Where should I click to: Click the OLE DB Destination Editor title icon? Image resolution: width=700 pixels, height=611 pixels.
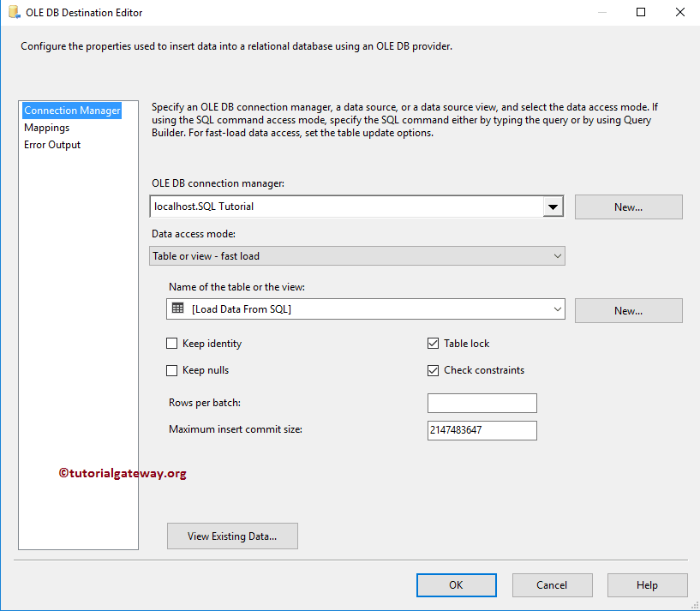point(15,12)
